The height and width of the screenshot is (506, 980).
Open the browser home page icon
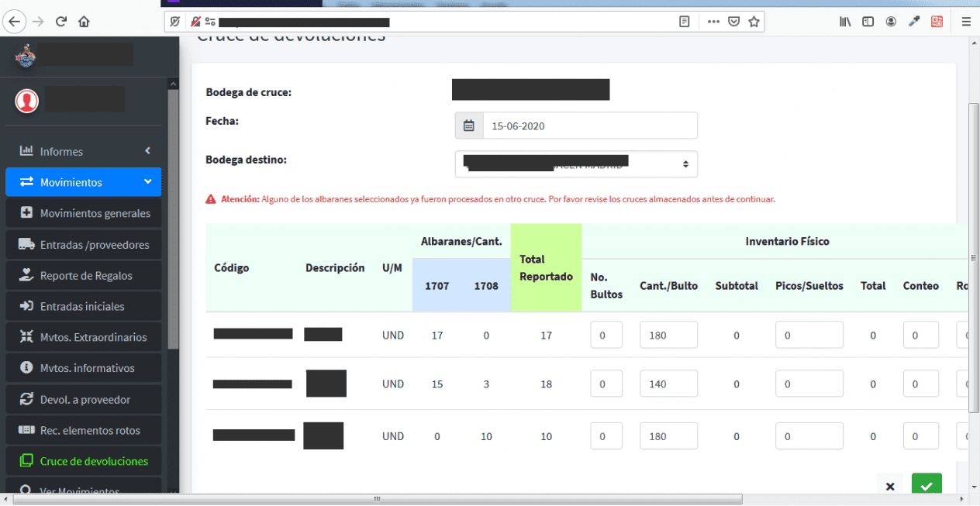point(84,22)
